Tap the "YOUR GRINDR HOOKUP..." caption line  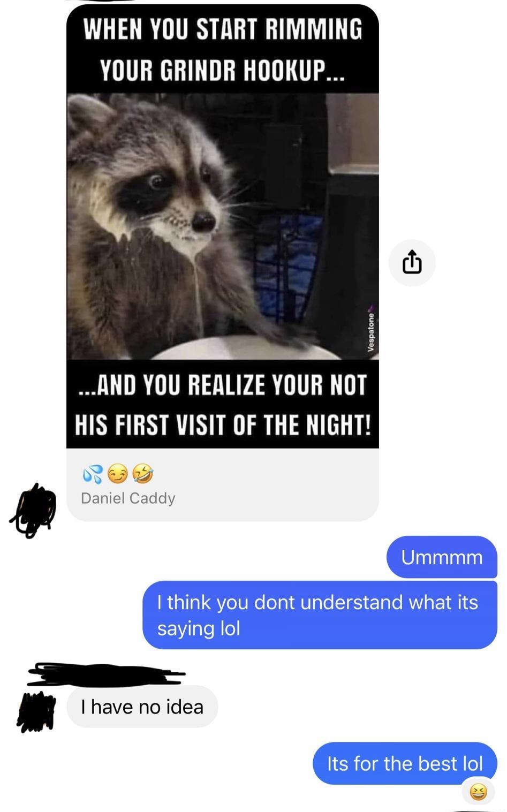click(223, 70)
